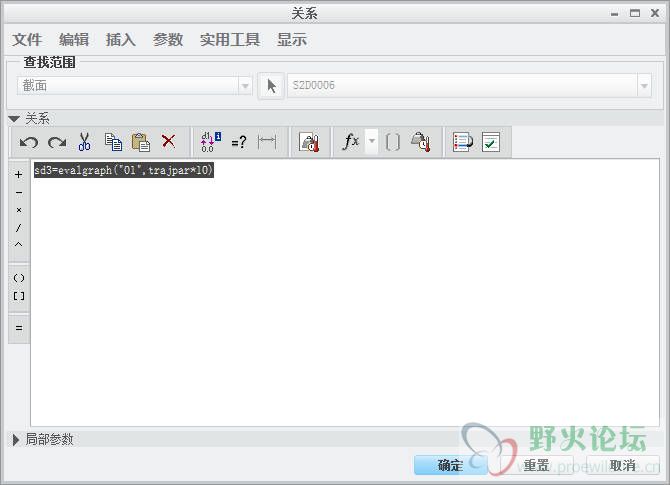This screenshot has width=670, height=485.
Task: Click the sd3=evalgraph relation line
Action: (x=123, y=170)
